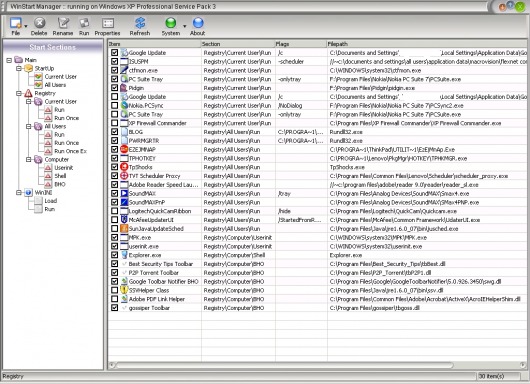Select the BHO tree item
The height and width of the screenshot is (384, 530).
pyautogui.click(x=60, y=184)
